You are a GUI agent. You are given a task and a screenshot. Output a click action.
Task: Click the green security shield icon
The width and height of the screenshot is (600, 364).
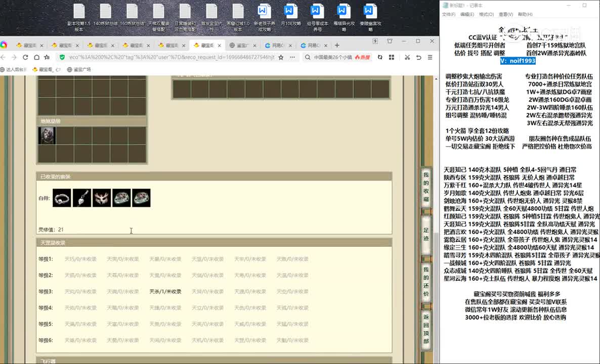pos(62,57)
